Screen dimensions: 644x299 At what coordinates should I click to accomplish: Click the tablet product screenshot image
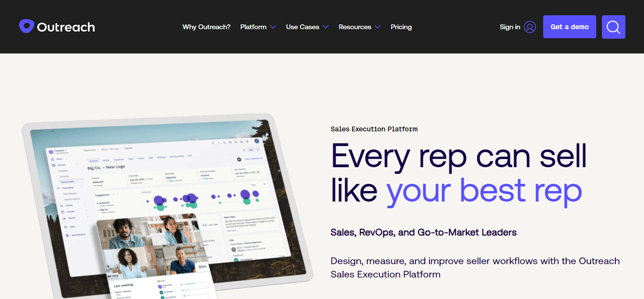pyautogui.click(x=167, y=206)
